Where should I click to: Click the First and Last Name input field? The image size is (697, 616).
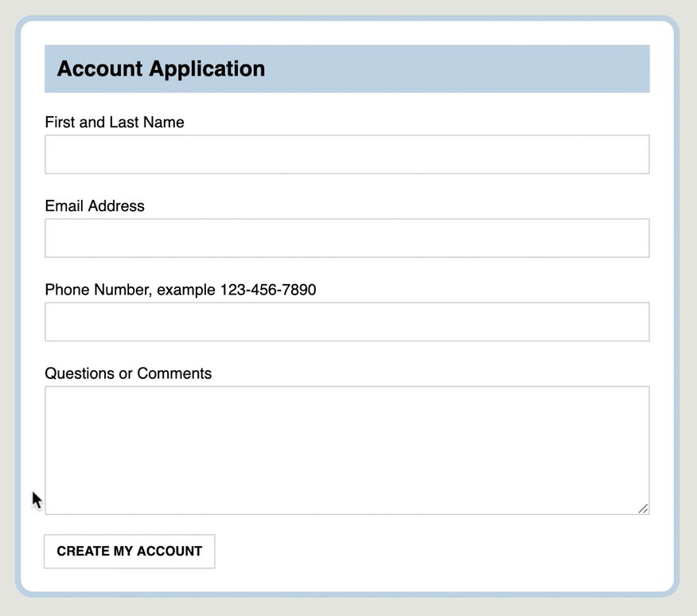[x=347, y=154]
